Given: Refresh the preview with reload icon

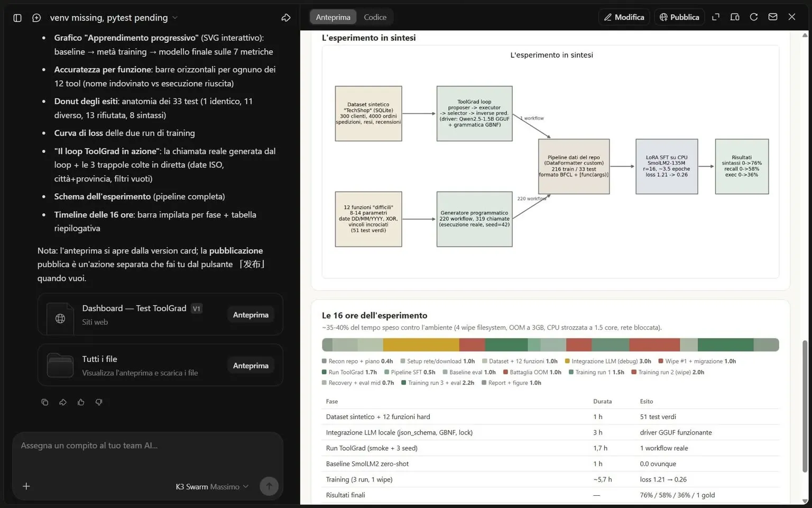Looking at the screenshot, I should [x=754, y=17].
